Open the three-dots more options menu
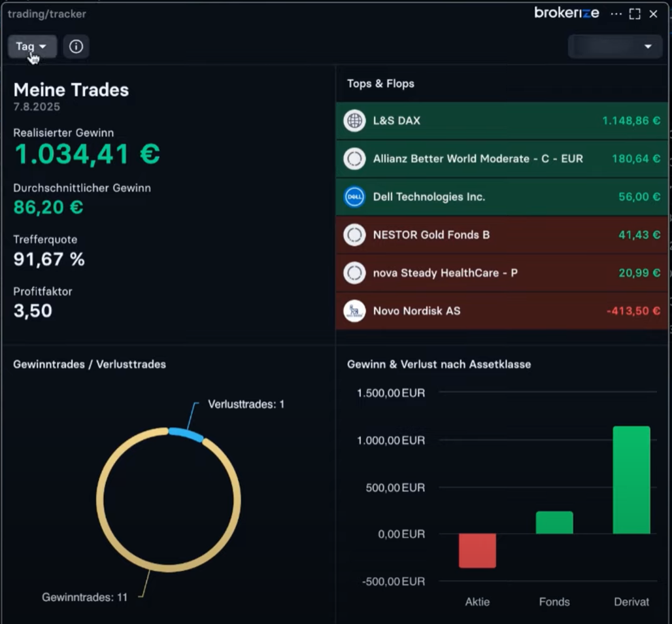Image resolution: width=672 pixels, height=624 pixels. 616,14
